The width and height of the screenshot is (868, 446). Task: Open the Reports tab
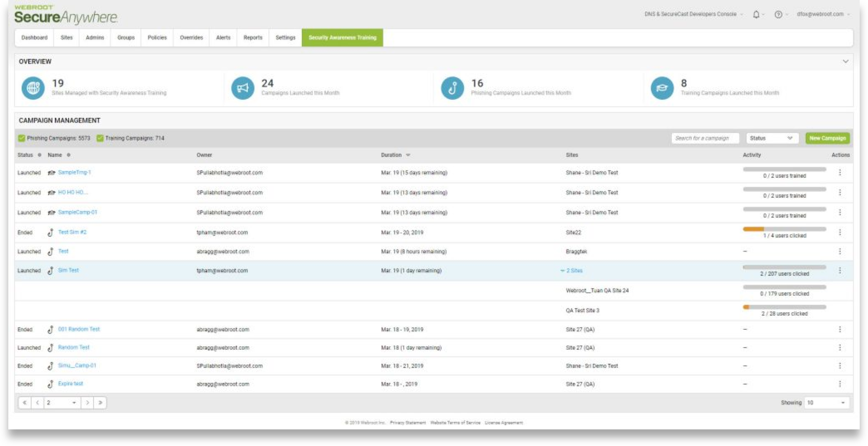[253, 37]
